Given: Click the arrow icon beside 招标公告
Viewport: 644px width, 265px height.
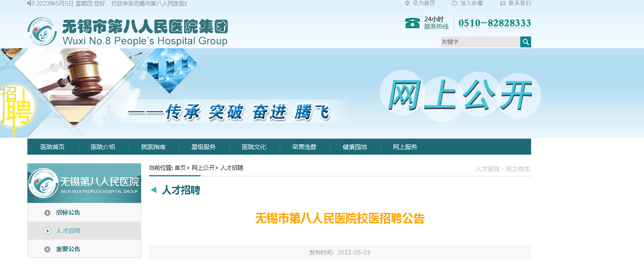Looking at the screenshot, I should point(47,212).
